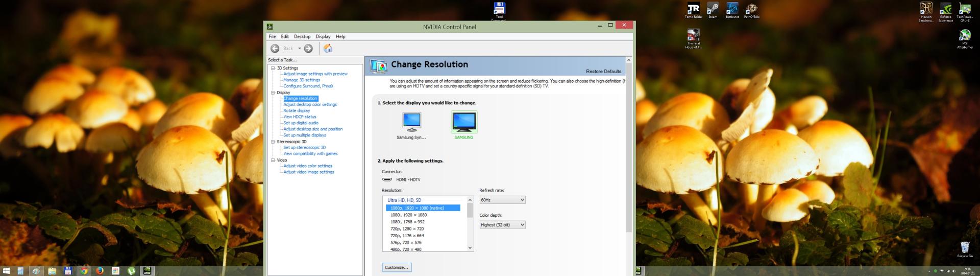Image resolution: width=980 pixels, height=276 pixels.
Task: Open Firefox from the taskbar
Action: [100, 271]
